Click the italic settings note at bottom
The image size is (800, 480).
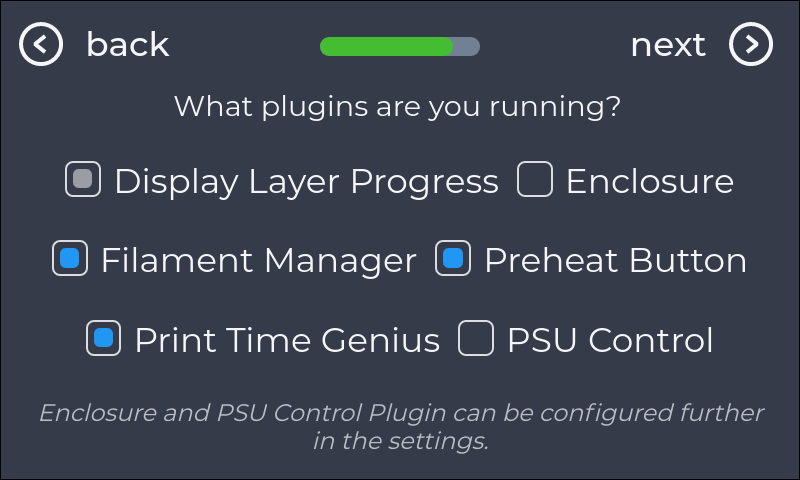[400, 426]
